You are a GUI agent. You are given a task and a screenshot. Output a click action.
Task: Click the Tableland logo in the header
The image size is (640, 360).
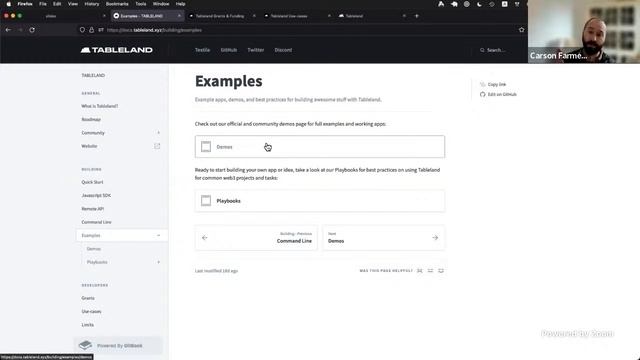point(116,50)
